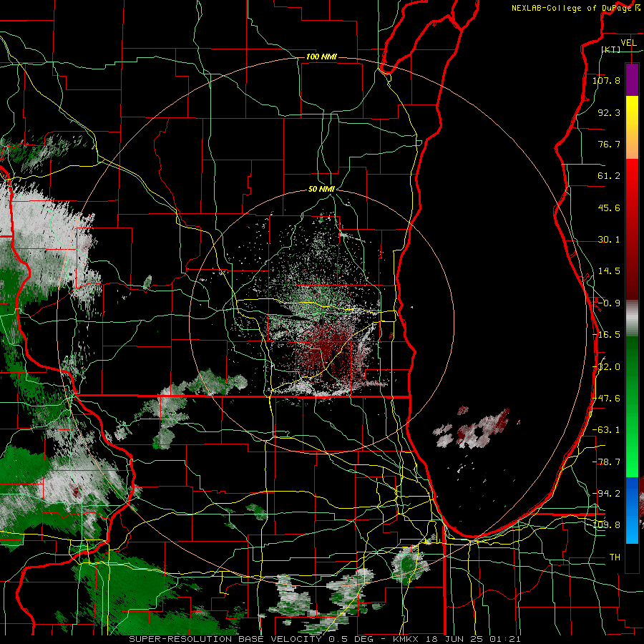
Task: Click the TH label below the scale
Action: click(x=615, y=557)
